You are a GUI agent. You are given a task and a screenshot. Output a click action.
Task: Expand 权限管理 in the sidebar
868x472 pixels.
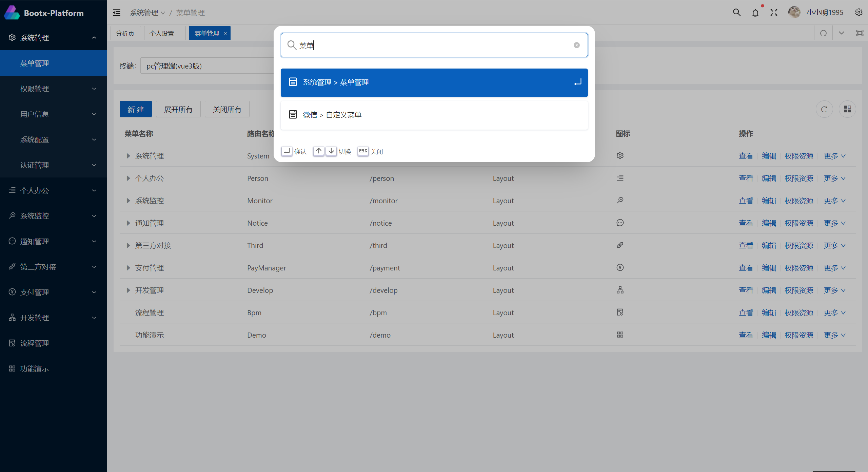click(53, 89)
